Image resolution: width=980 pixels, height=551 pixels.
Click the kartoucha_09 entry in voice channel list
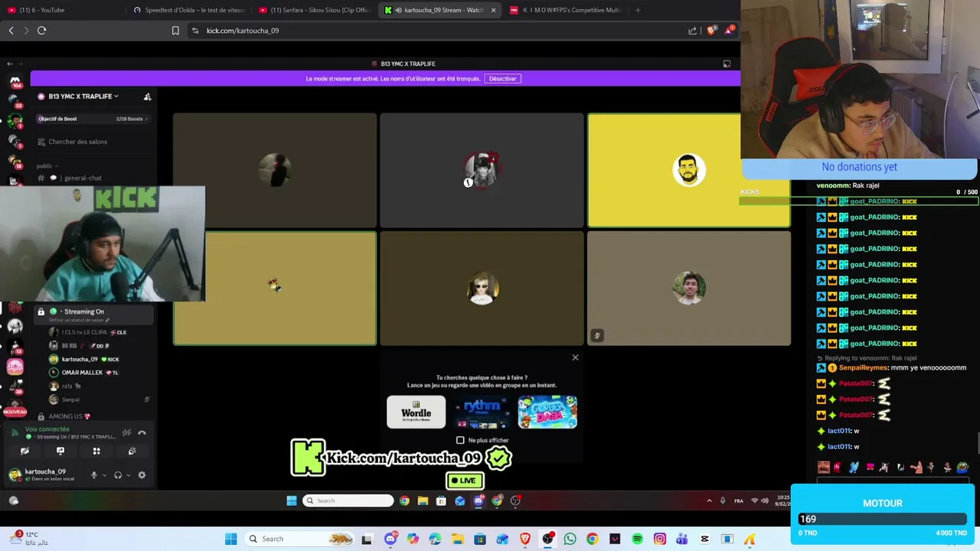point(84,359)
